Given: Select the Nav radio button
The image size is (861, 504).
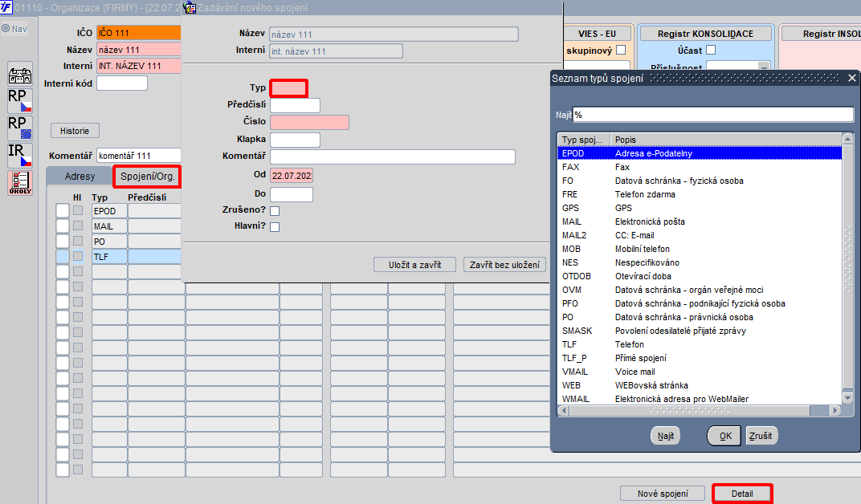Looking at the screenshot, I should (6, 29).
